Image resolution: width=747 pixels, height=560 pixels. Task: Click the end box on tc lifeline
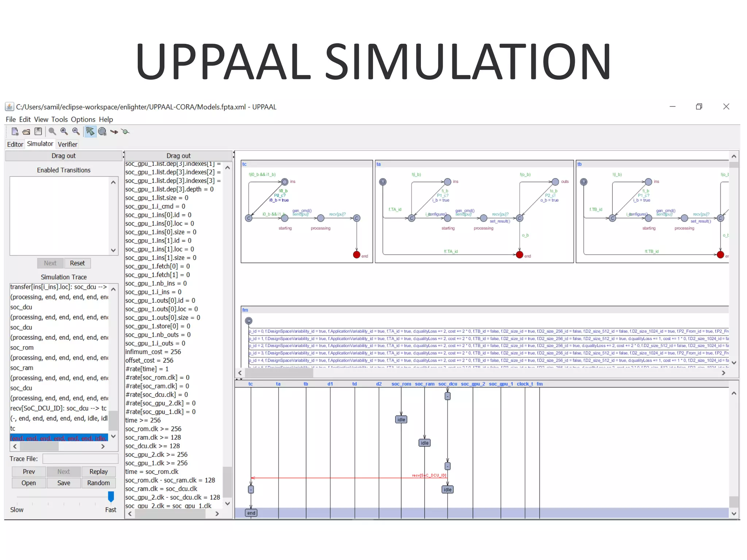[251, 513]
